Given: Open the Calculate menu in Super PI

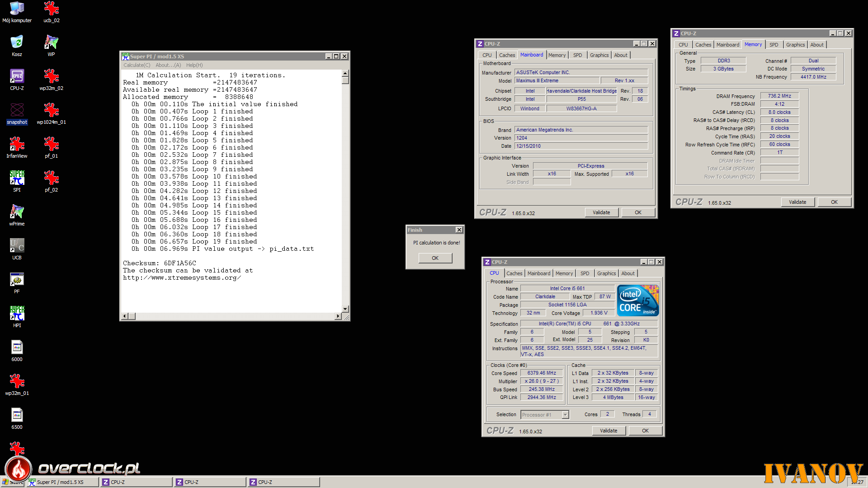Looking at the screenshot, I should 137,65.
